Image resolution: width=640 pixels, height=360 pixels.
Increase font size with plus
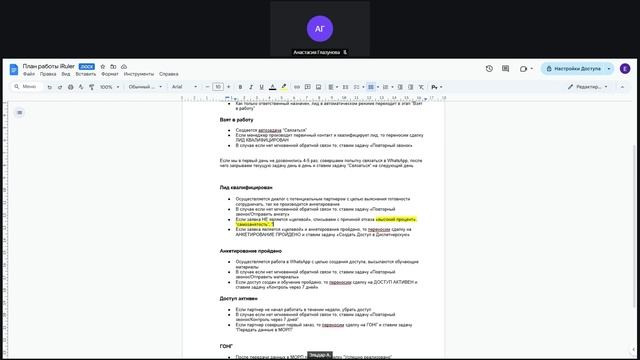click(229, 87)
